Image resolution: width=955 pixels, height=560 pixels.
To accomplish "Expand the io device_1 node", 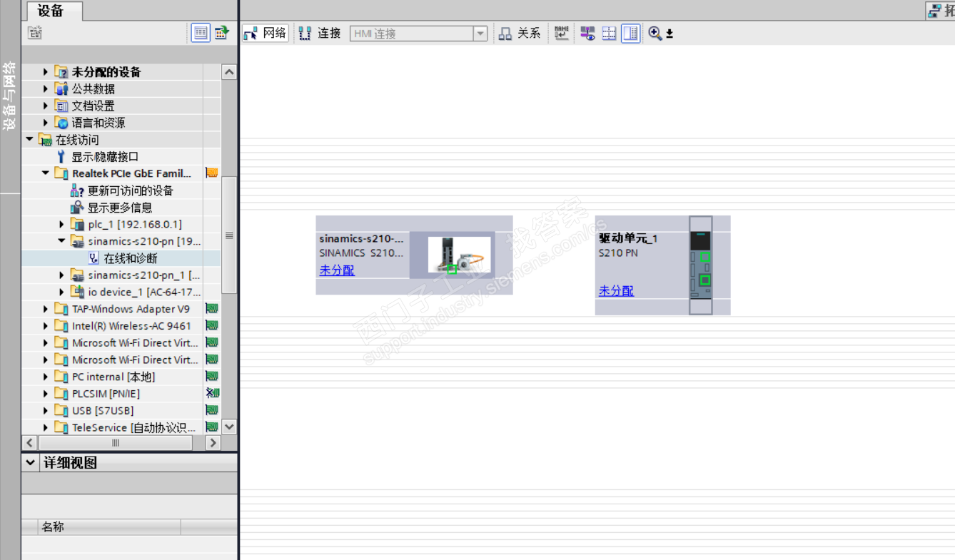I will pyautogui.click(x=62, y=292).
